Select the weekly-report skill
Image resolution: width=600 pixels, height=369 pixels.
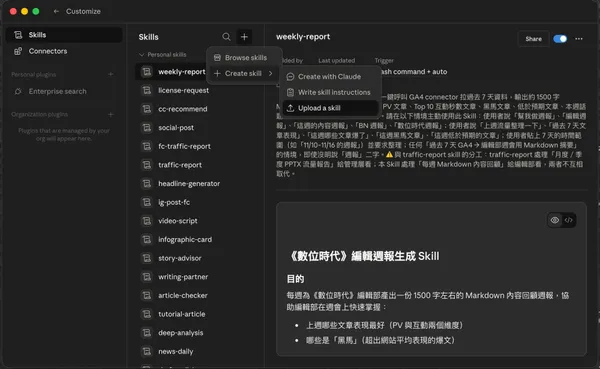[x=171, y=72]
